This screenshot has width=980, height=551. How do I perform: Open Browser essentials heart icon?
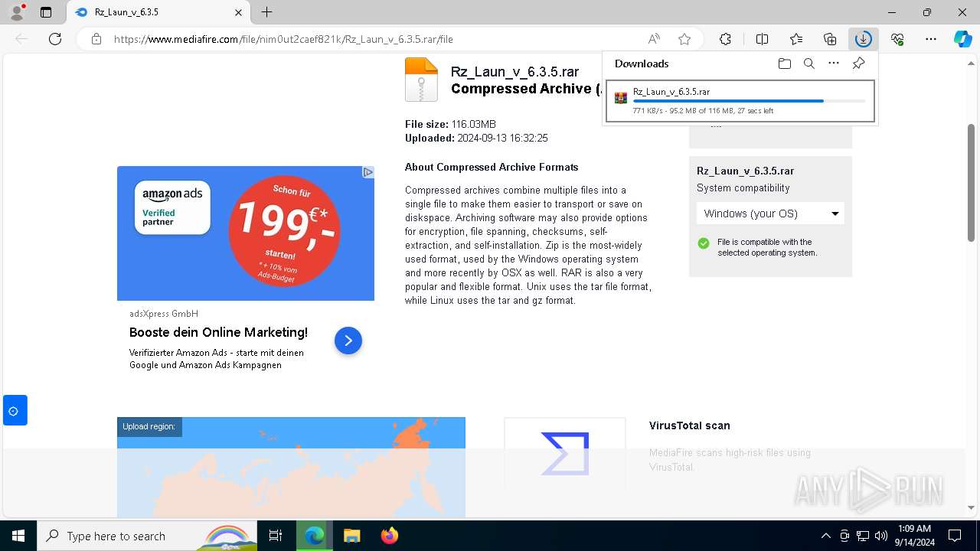click(897, 39)
